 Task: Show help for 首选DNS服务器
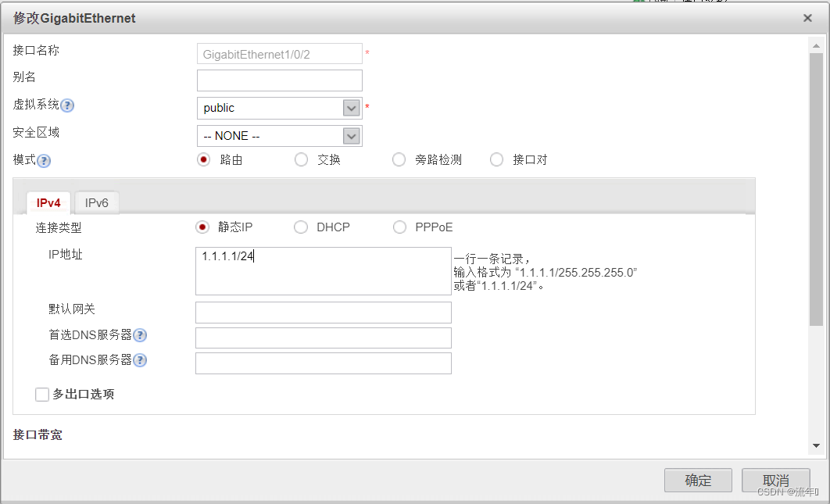coord(140,335)
